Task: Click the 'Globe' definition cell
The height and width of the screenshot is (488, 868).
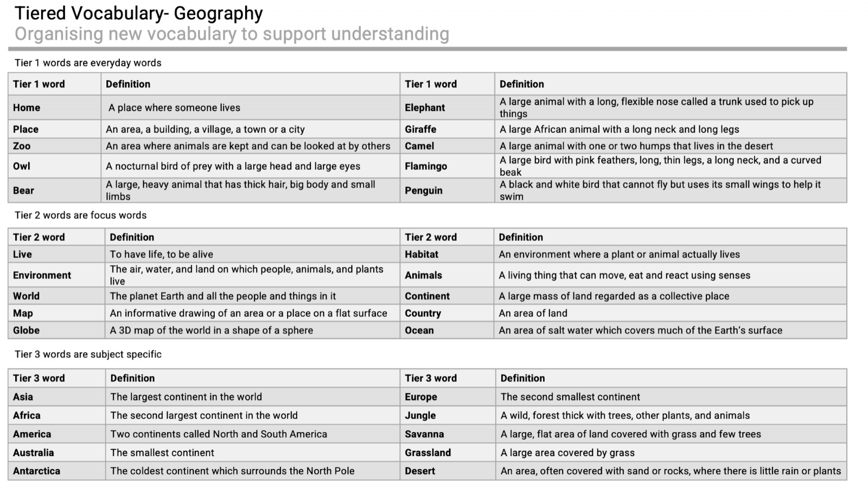Action: 252,330
